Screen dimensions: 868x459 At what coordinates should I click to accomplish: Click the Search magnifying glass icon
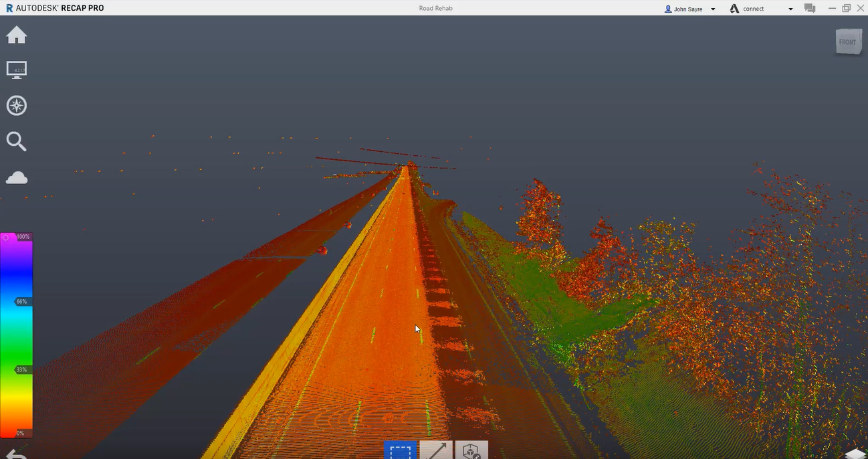click(17, 141)
